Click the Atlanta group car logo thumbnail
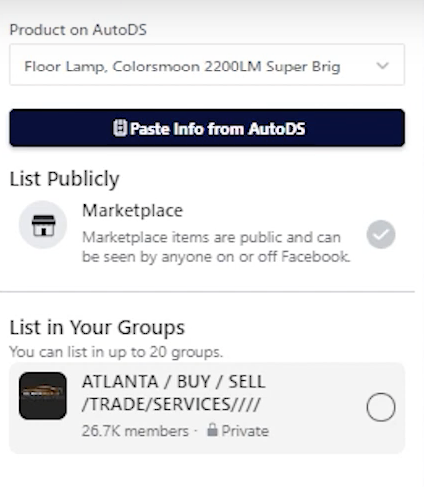 coord(43,396)
